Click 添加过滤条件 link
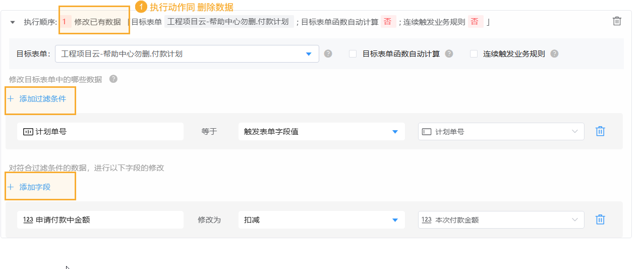Image resolution: width=644 pixels, height=269 pixels. pos(42,99)
